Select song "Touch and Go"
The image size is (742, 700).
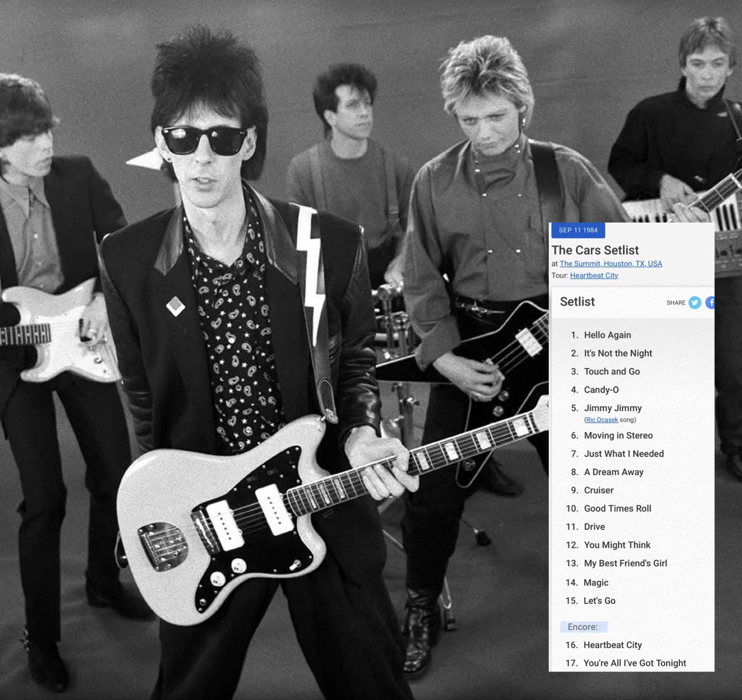612,372
